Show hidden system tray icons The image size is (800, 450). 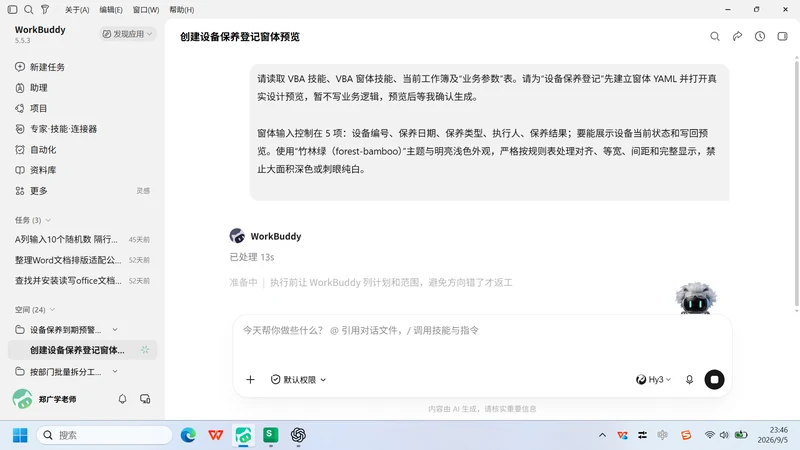(x=602, y=435)
